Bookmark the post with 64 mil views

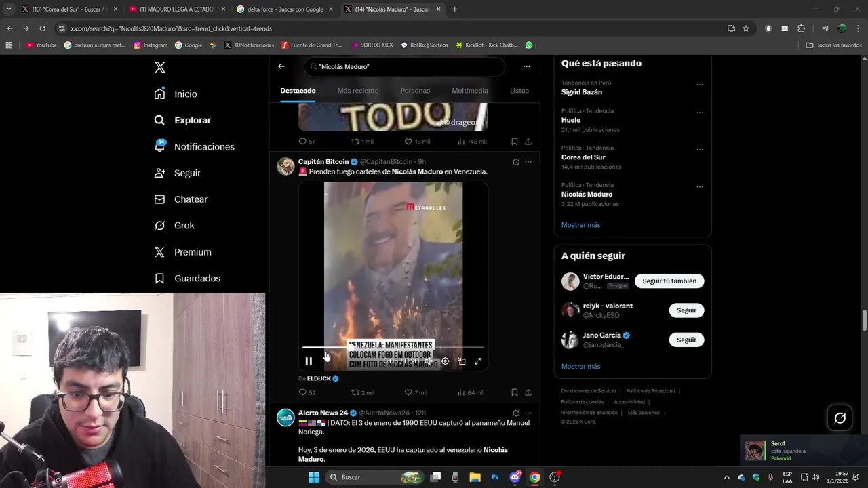click(x=514, y=392)
